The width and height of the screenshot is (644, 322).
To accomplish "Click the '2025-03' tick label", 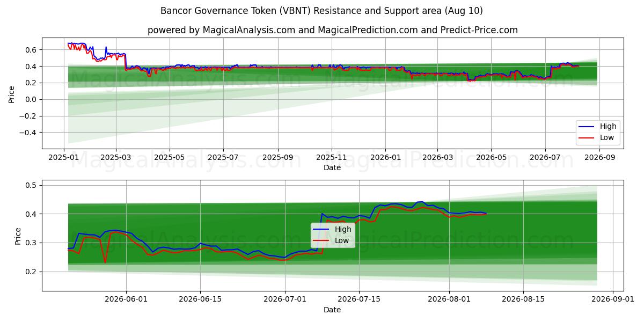I will (x=116, y=157).
